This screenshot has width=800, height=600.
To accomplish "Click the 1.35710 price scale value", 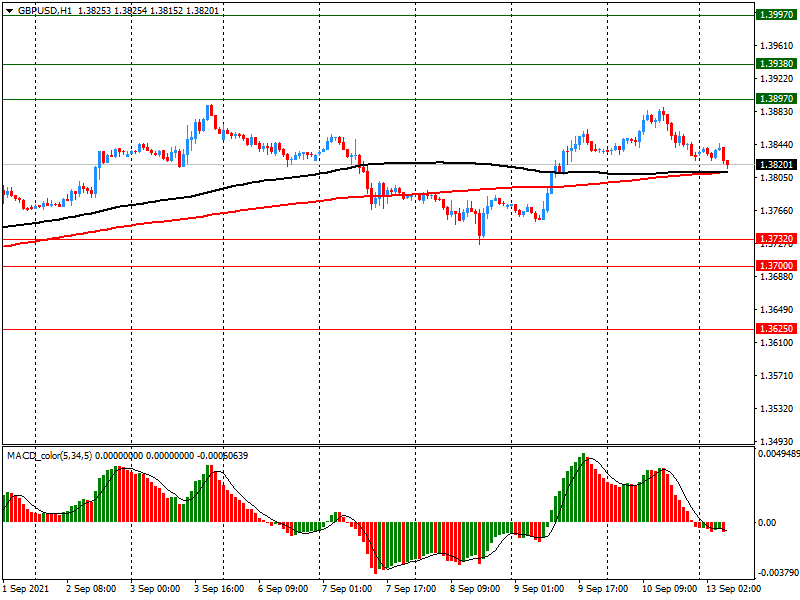I will point(777,376).
